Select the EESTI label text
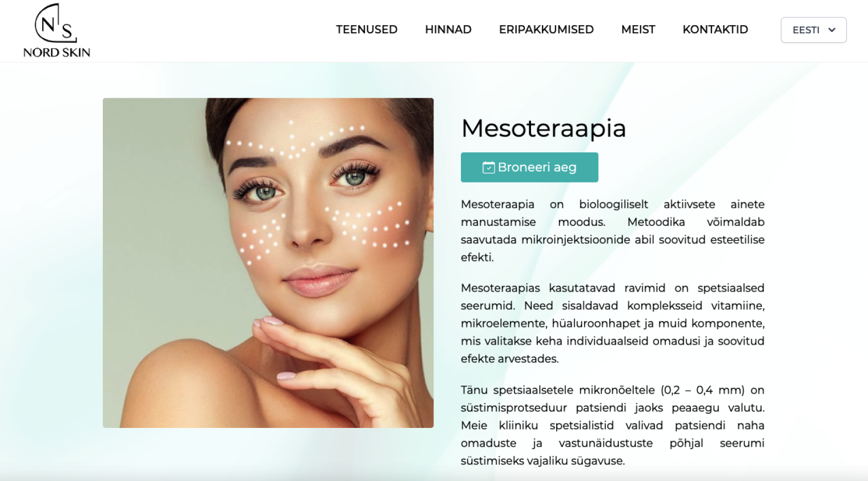This screenshot has height=481, width=868. coord(806,30)
